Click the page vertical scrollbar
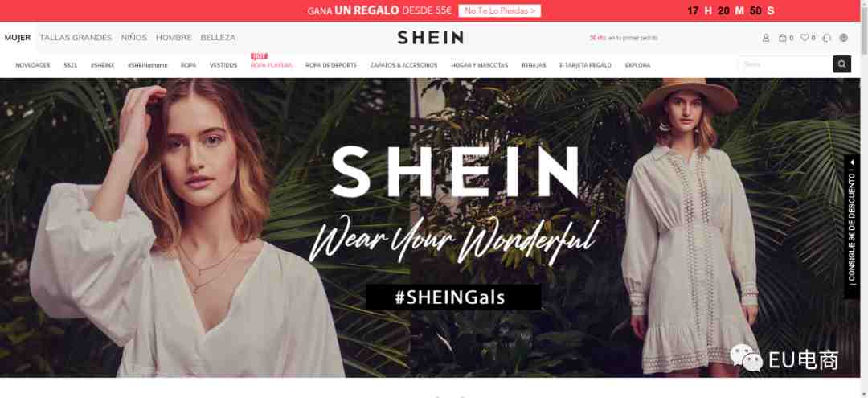868x398 pixels. click(x=864, y=199)
